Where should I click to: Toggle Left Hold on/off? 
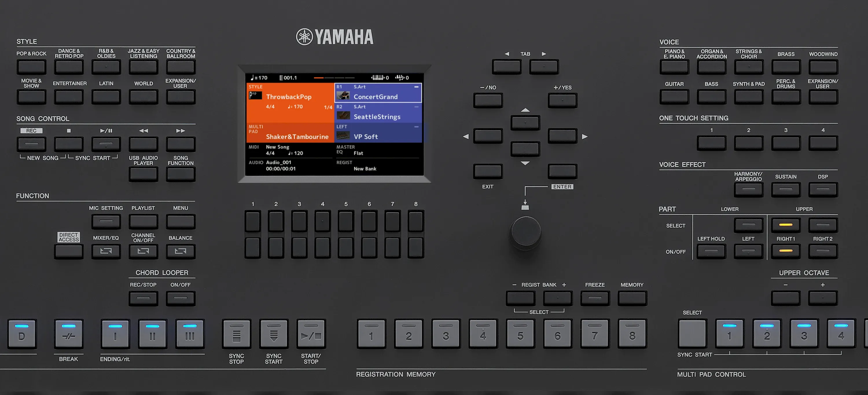pos(711,252)
